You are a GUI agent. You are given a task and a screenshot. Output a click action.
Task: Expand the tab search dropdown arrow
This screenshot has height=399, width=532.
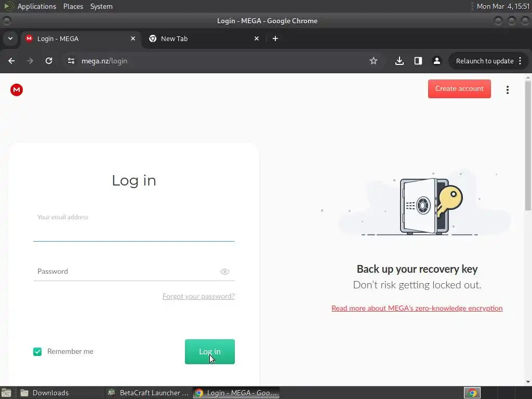(x=10, y=38)
